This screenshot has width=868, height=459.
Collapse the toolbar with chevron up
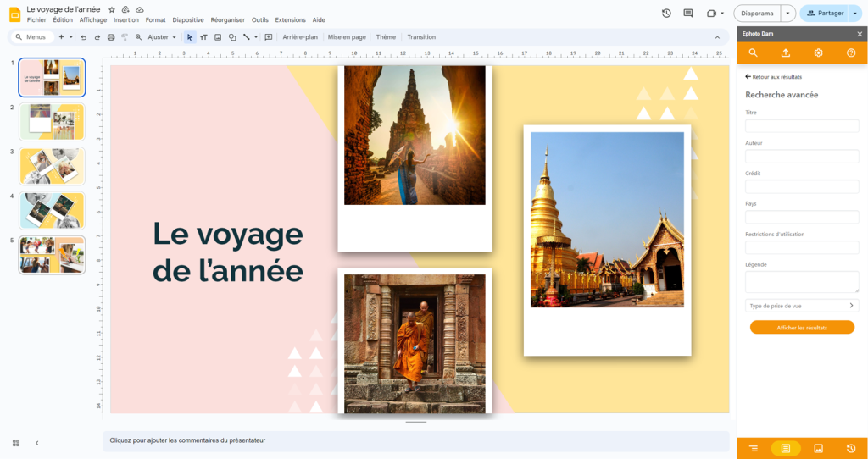[x=717, y=37]
